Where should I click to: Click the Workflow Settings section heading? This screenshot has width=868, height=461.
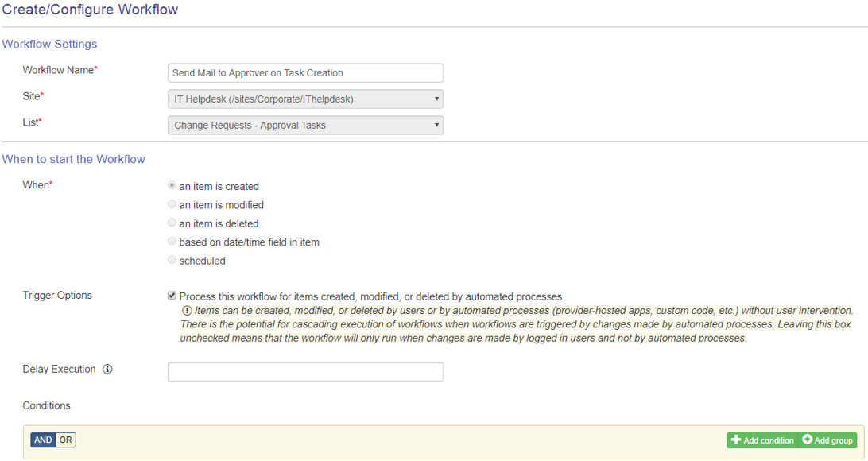[50, 44]
